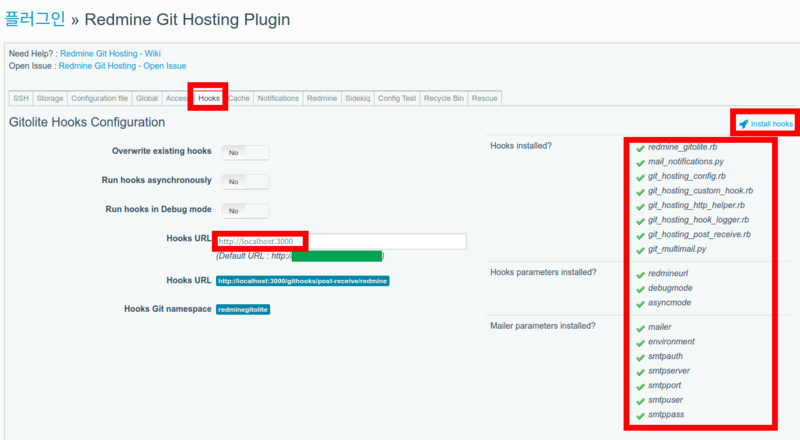Click green checkmark next to git_hosting_hook_logger.rb

640,221
